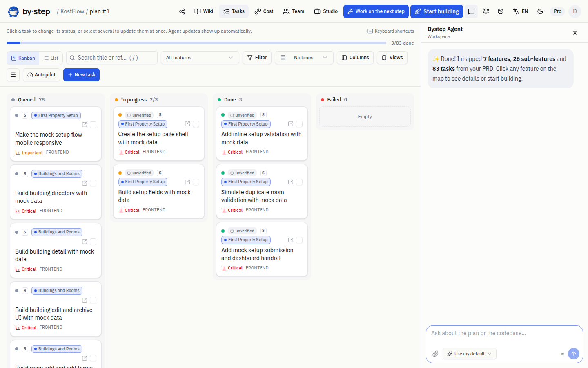Click the hamburger menu icon beside Autopilot
The width and height of the screenshot is (588, 368).
pyautogui.click(x=13, y=75)
